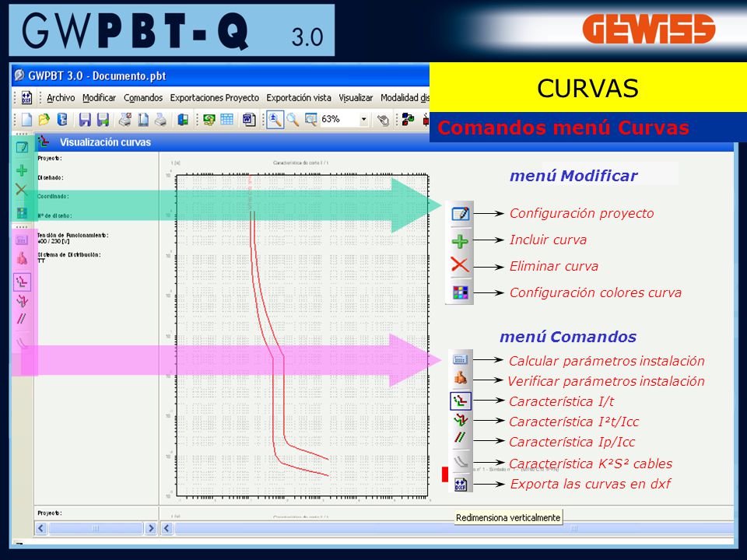Image resolution: width=747 pixels, height=560 pixels.
Task: Click the 'Visualización curvas' panel title
Action: [x=105, y=142]
